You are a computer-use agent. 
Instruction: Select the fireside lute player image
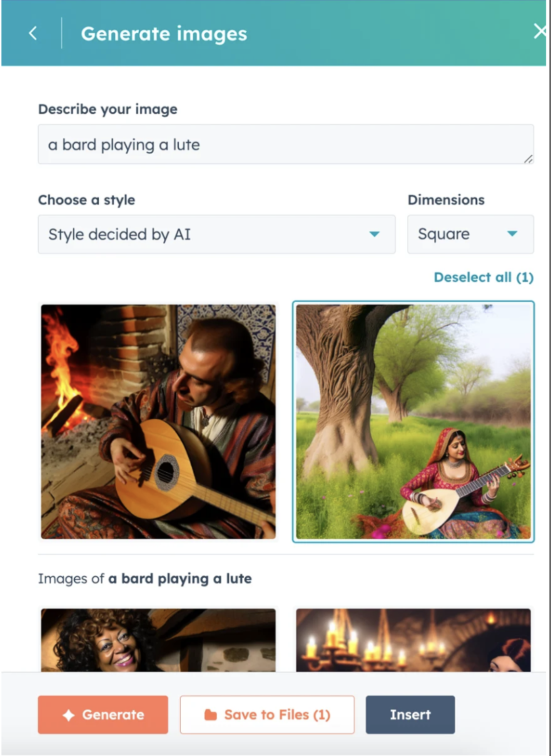tap(158, 422)
